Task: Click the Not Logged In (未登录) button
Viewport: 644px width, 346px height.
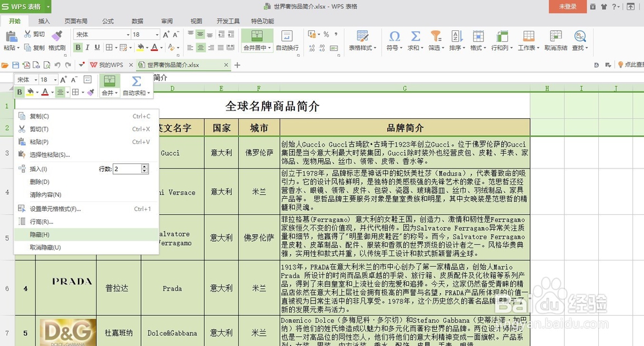Action: (x=567, y=6)
